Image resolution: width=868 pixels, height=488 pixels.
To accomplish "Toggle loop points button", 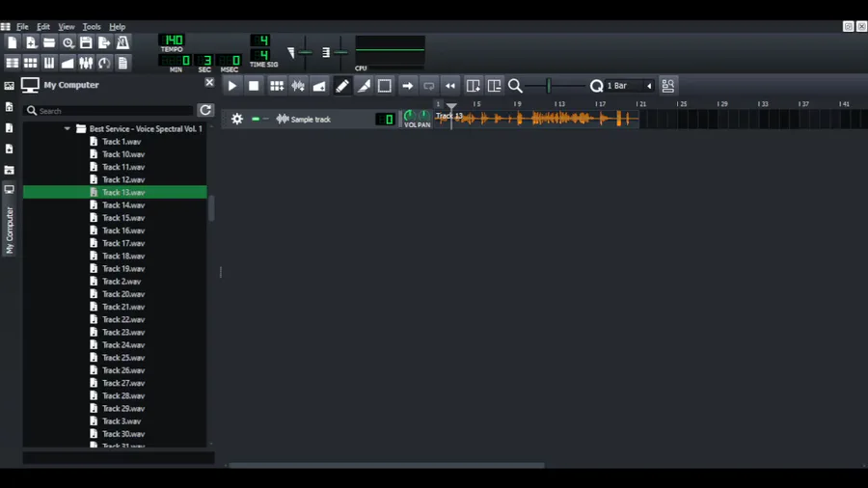I will pos(428,86).
